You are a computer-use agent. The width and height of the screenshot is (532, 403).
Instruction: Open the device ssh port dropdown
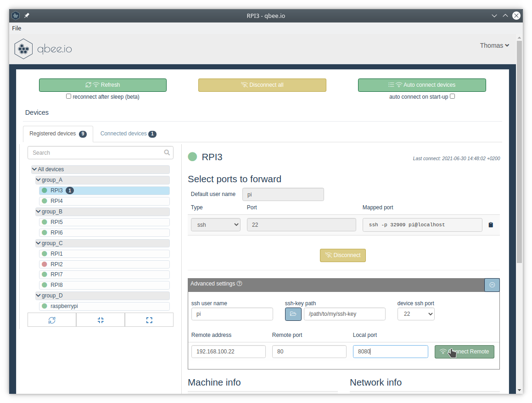[x=416, y=314]
